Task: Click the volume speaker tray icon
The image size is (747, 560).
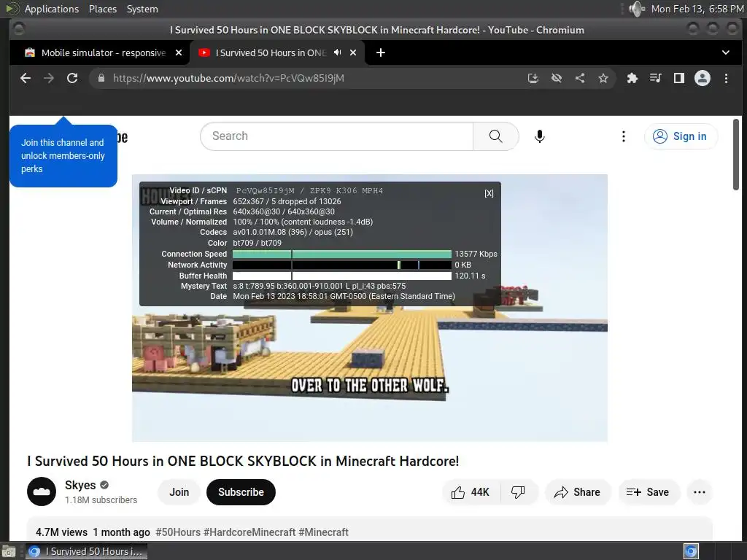Action: [636, 9]
